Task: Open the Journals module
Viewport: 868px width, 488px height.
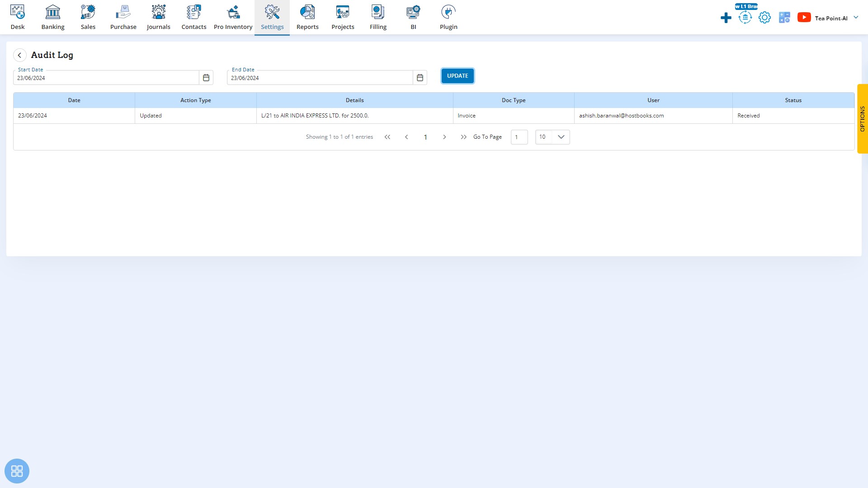Action: click(x=159, y=18)
